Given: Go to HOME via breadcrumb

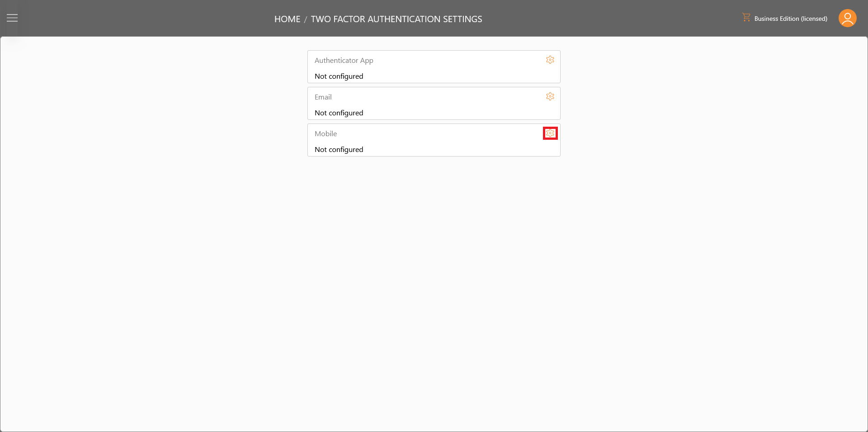Looking at the screenshot, I should click(x=287, y=19).
